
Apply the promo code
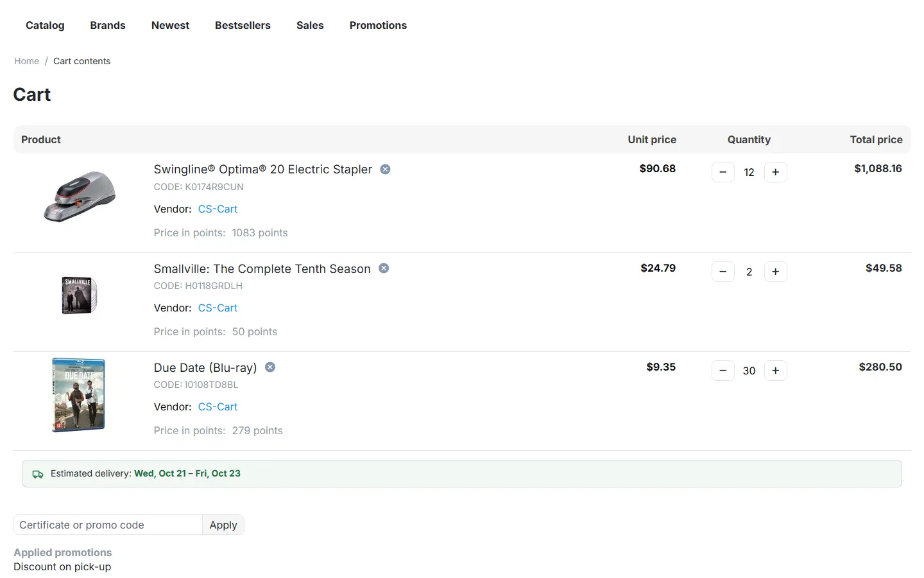[223, 525]
